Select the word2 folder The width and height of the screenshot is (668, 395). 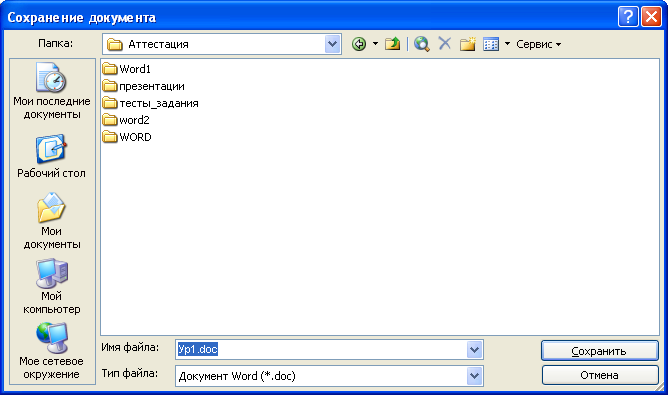126,120
